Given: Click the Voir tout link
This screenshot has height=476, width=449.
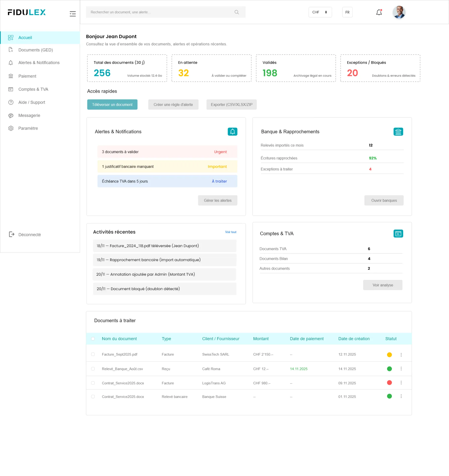Looking at the screenshot, I should click(230, 232).
